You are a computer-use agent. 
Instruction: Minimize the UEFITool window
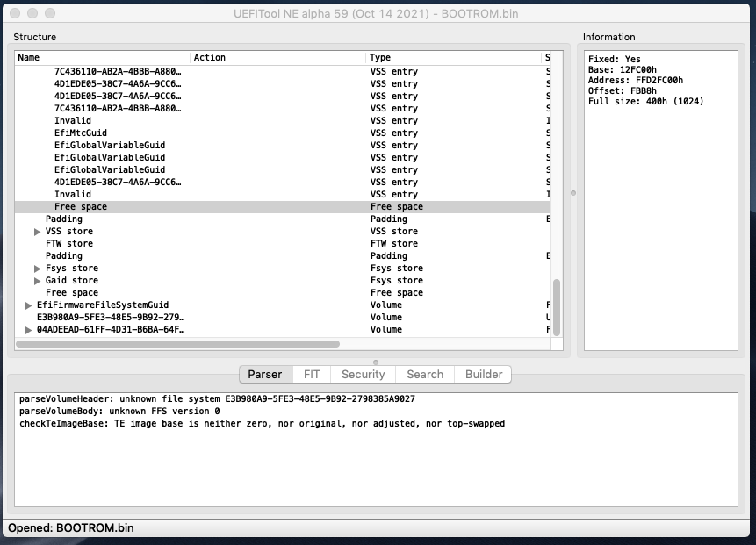point(32,13)
